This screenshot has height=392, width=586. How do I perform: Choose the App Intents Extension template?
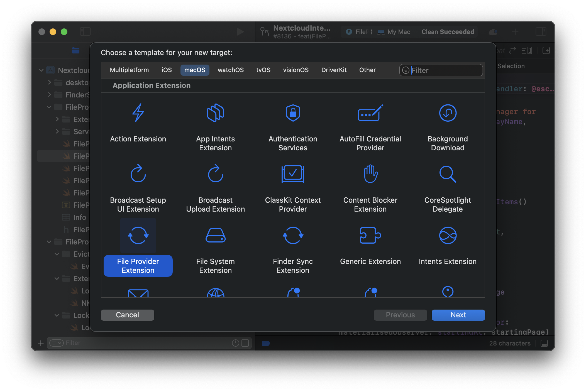(x=215, y=125)
